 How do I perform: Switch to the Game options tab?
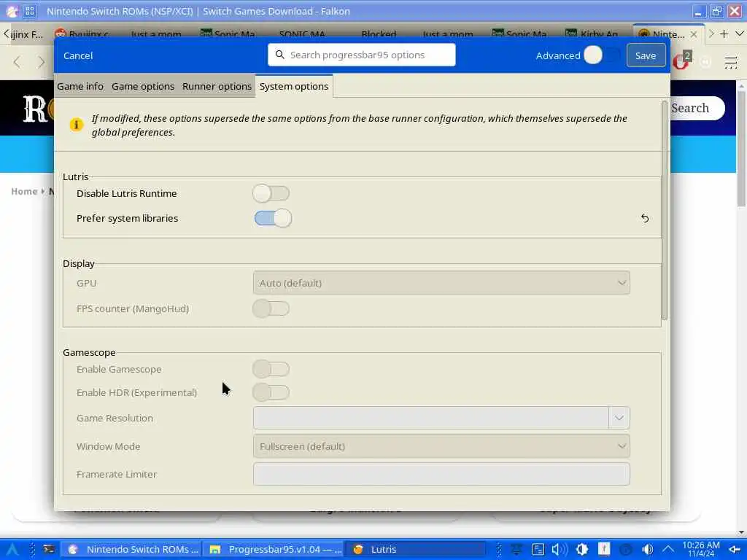click(143, 86)
